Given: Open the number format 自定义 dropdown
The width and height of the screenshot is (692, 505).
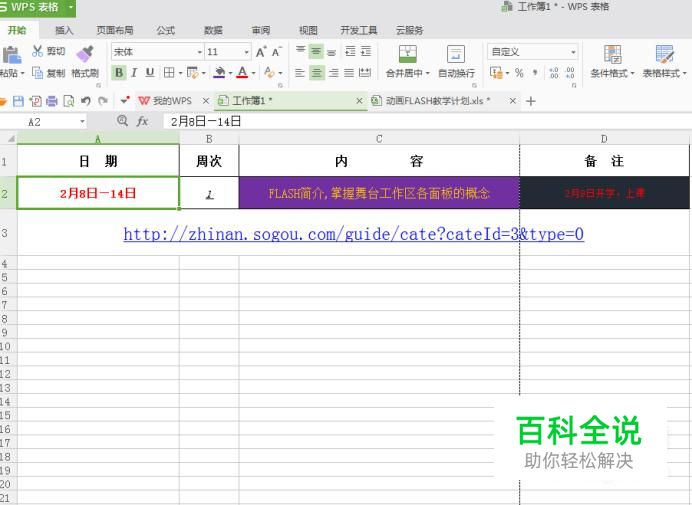Looking at the screenshot, I should pyautogui.click(x=573, y=52).
